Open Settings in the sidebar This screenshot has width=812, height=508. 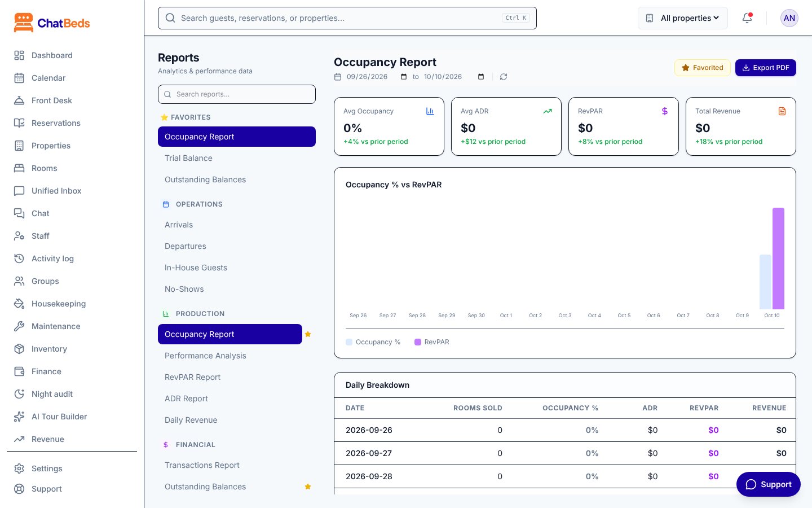72,468
